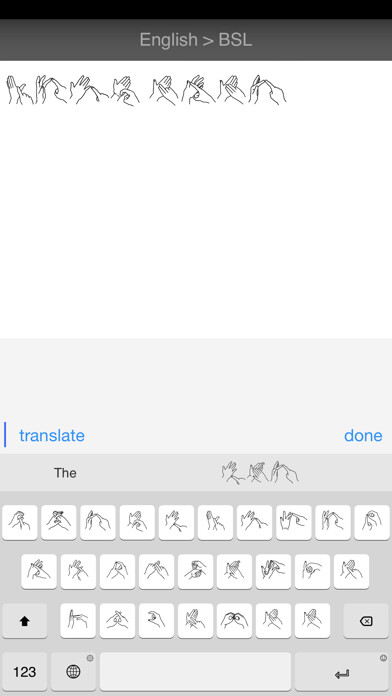
Task: Tap the space bar
Action: [195, 671]
